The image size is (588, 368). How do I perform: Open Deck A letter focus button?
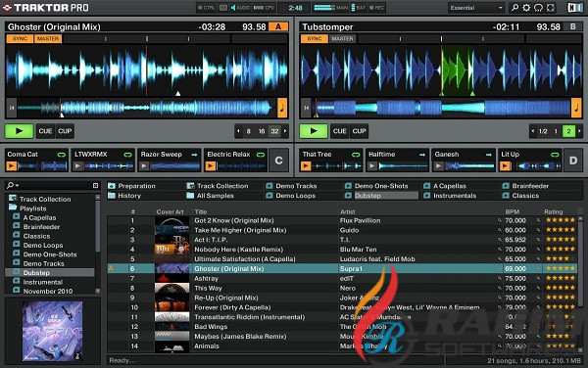coord(278,26)
